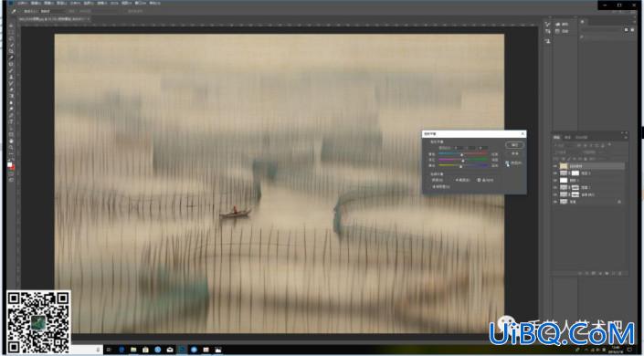Click first color level input field
The height and width of the screenshot is (356, 644).
pyautogui.click(x=459, y=148)
